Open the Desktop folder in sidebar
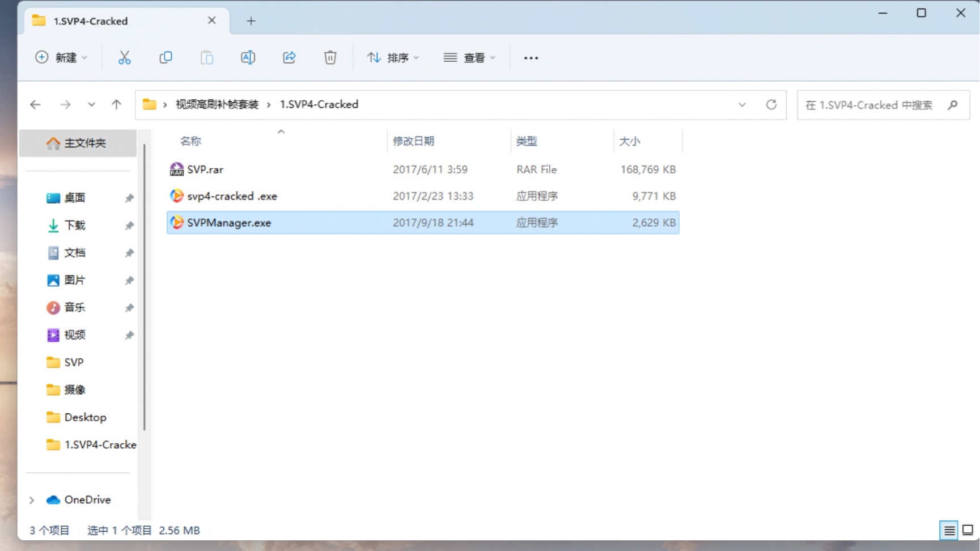 click(85, 417)
